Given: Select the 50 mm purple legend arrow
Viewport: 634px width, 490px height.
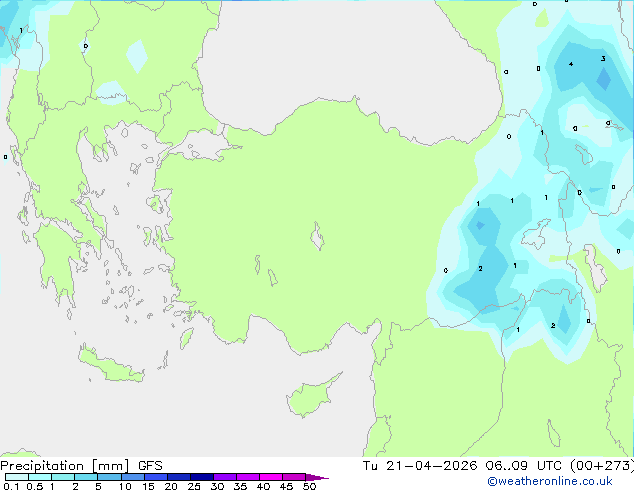Looking at the screenshot, I should [317, 477].
